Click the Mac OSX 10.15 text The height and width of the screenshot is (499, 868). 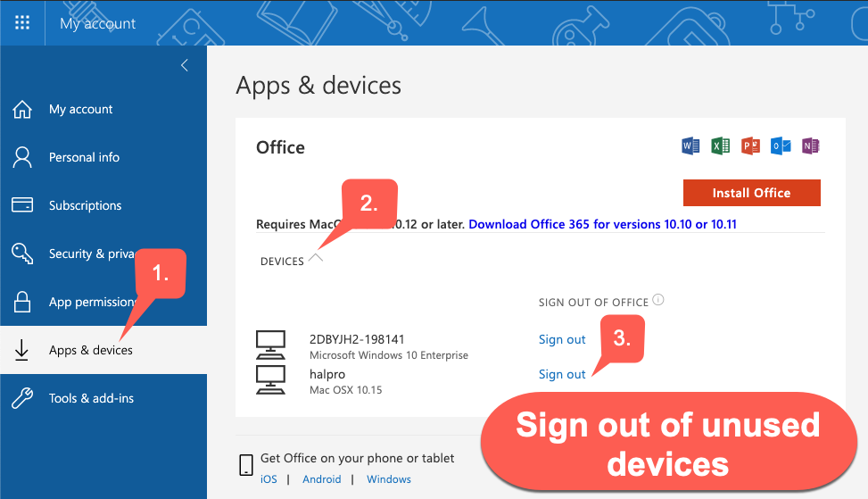coord(345,390)
